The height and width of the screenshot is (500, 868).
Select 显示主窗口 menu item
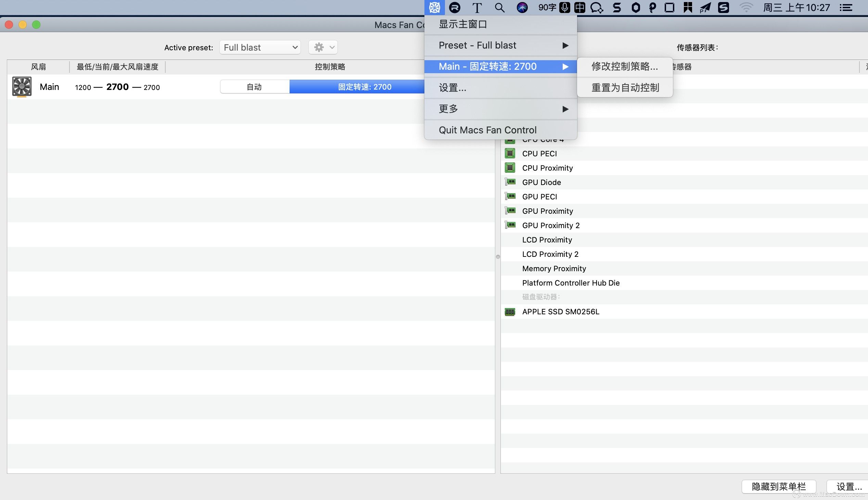[501, 24]
